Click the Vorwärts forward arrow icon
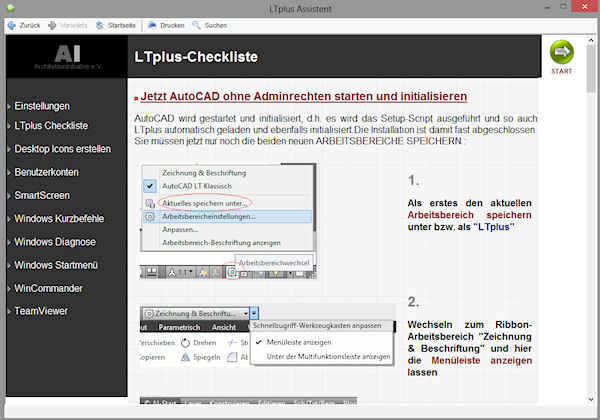The image size is (600, 420). tap(52, 25)
